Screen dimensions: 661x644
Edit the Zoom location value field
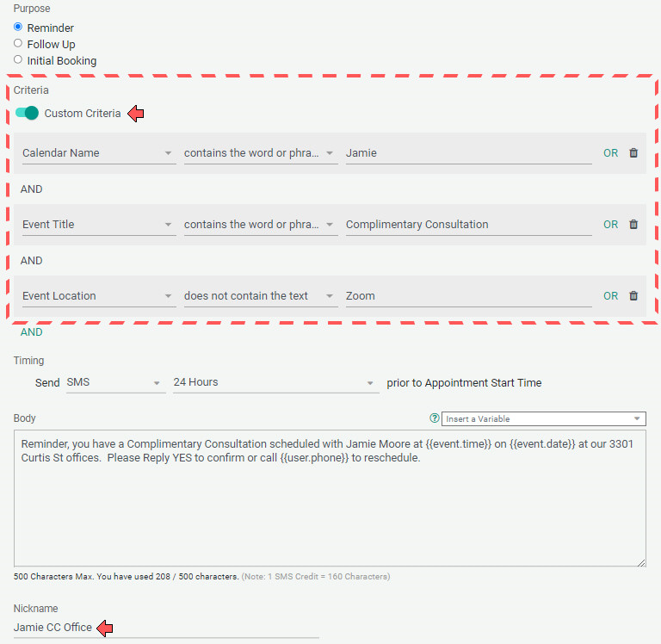[x=469, y=296]
